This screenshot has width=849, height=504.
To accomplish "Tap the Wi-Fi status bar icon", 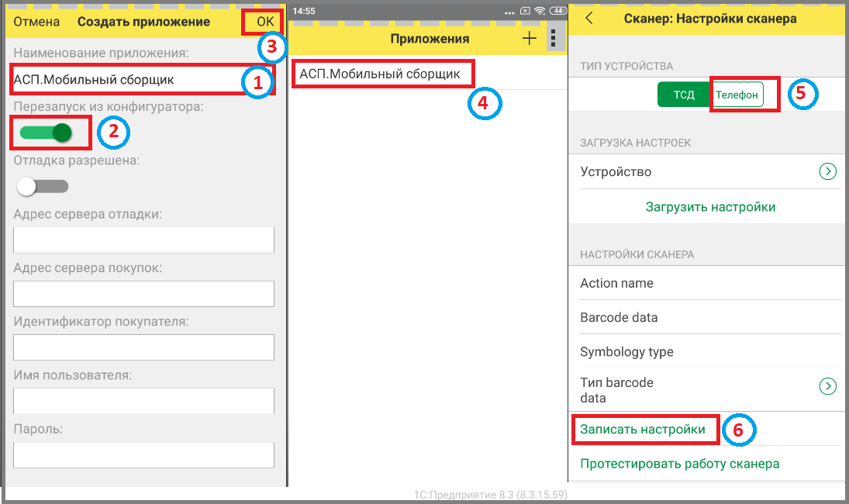I will point(540,12).
